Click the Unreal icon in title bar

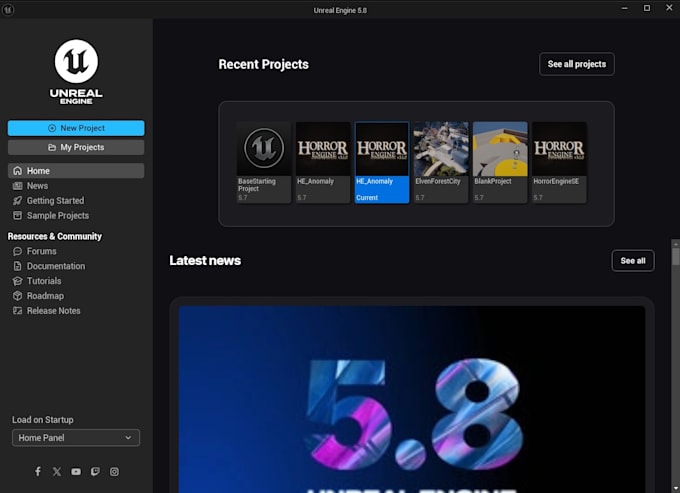8,10
